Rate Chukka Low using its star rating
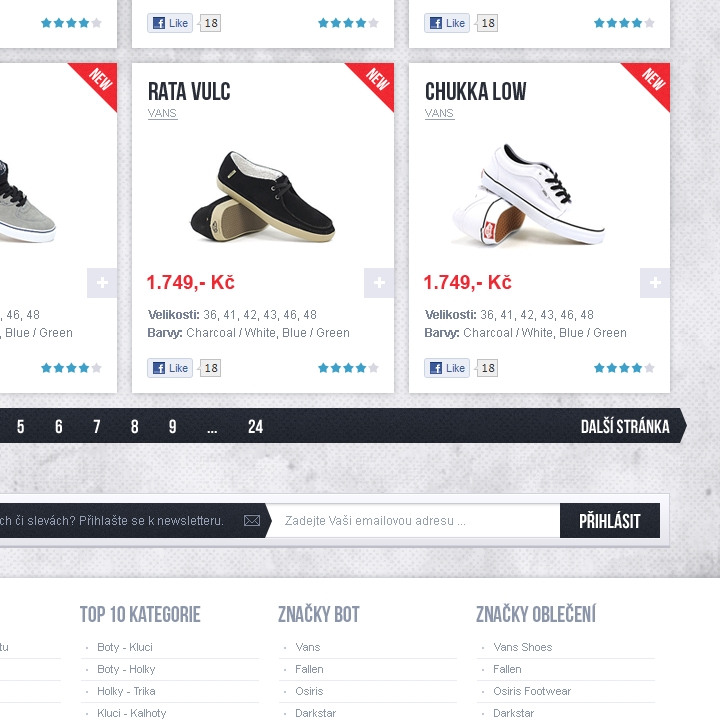Image resolution: width=720 pixels, height=720 pixels. 624,368
